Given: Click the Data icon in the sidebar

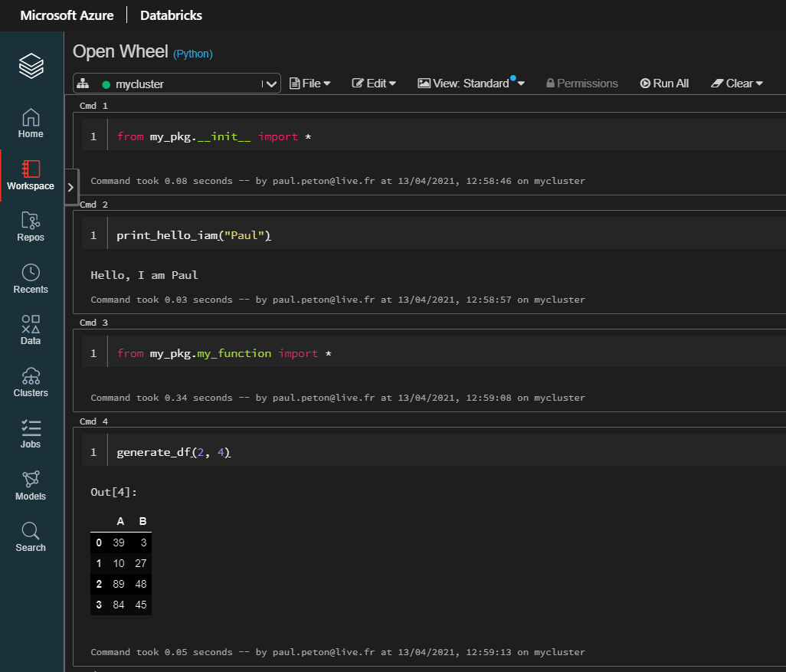Looking at the screenshot, I should (31, 329).
